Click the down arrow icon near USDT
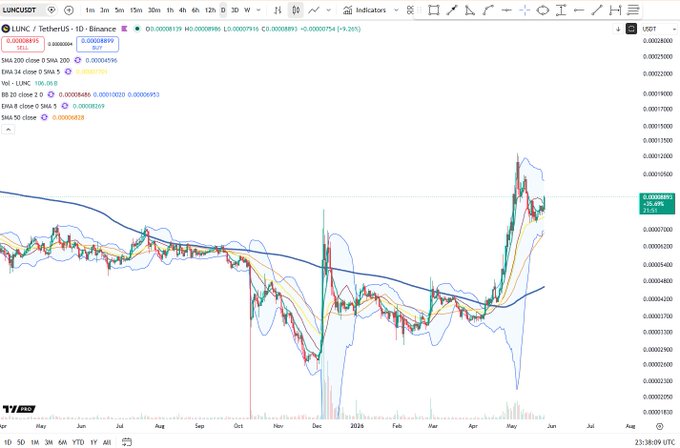 click(618, 29)
